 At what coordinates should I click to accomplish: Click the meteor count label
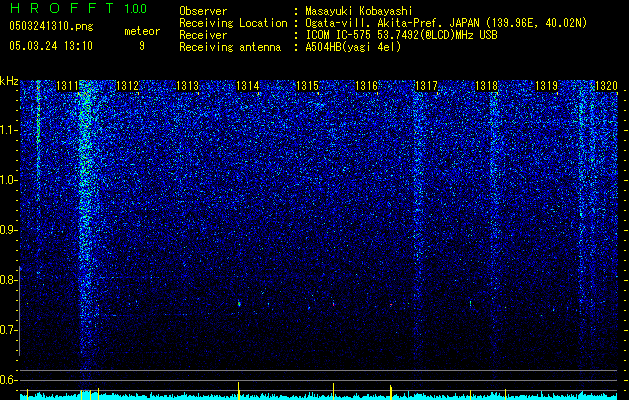(142, 31)
